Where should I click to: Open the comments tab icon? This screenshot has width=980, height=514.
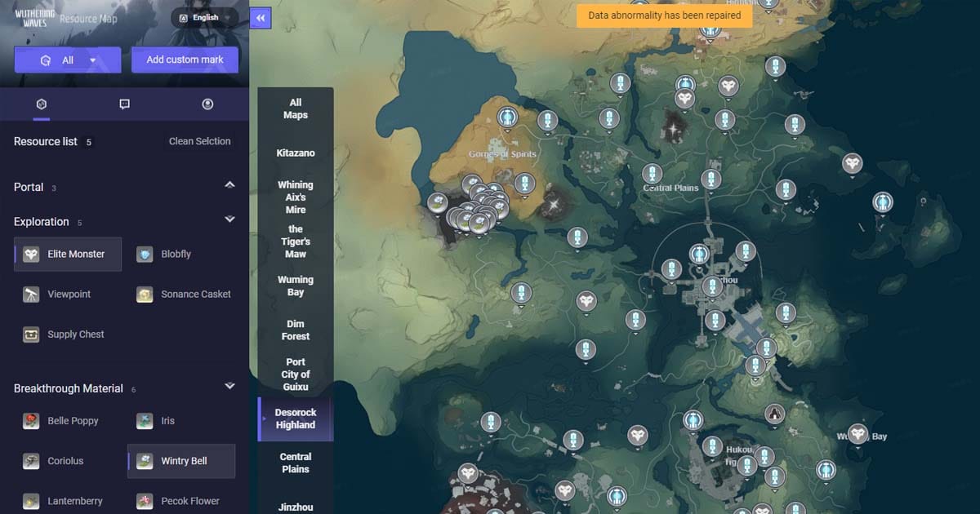point(124,104)
